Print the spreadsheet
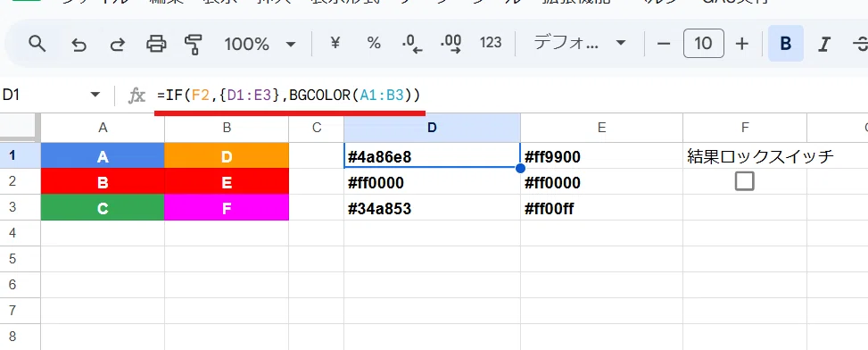 [x=156, y=43]
